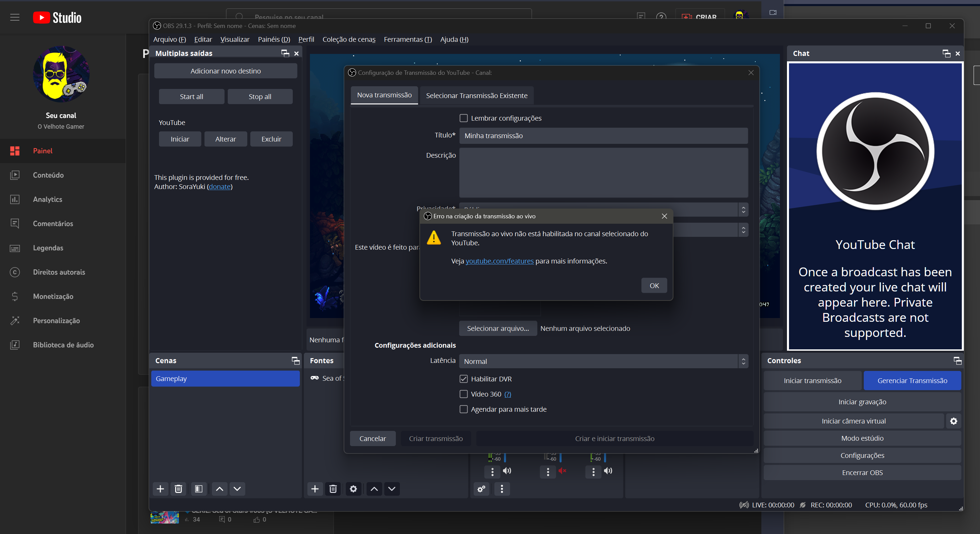980x534 pixels.
Task: Switch to Nova transmissão tab
Action: pyautogui.click(x=384, y=95)
